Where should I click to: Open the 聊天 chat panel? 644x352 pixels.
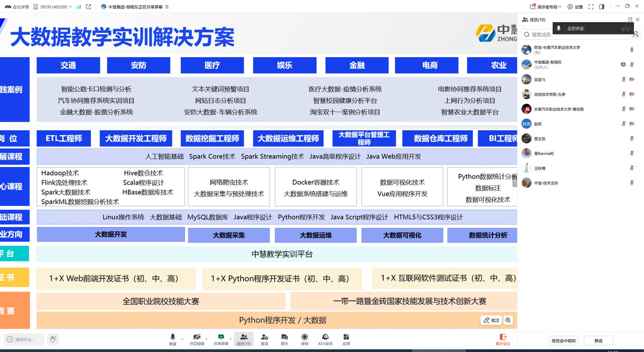pos(284,338)
